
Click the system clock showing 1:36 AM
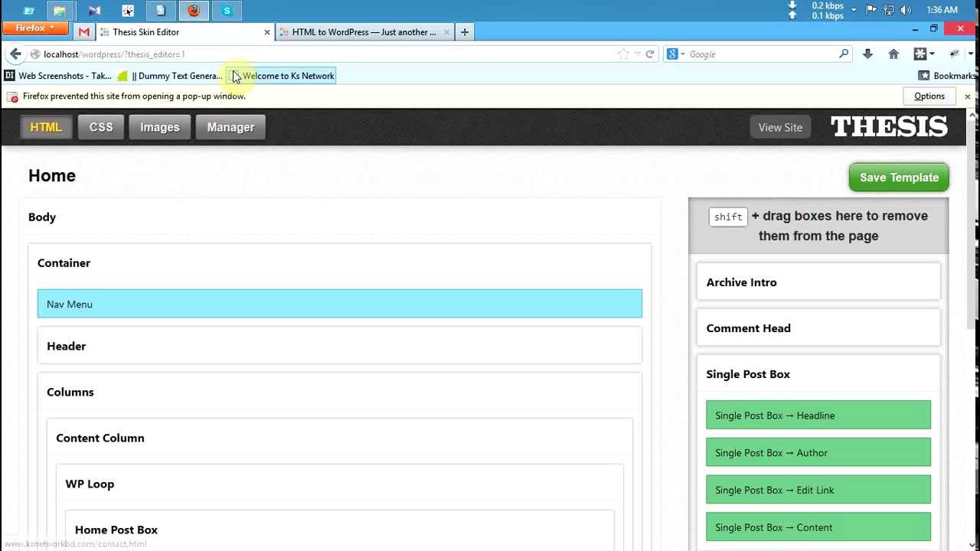tap(942, 10)
